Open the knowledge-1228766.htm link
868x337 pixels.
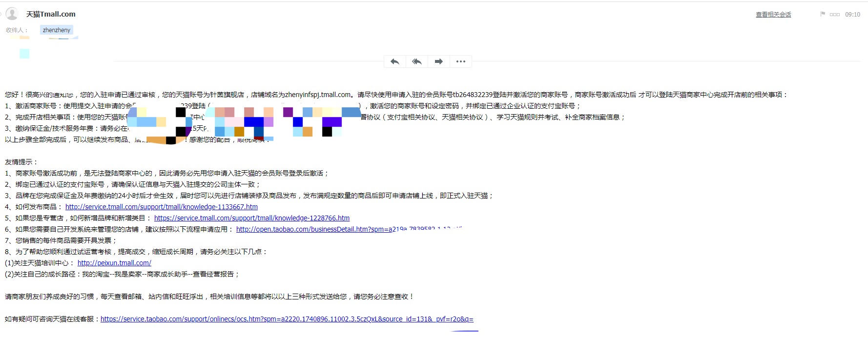point(252,218)
